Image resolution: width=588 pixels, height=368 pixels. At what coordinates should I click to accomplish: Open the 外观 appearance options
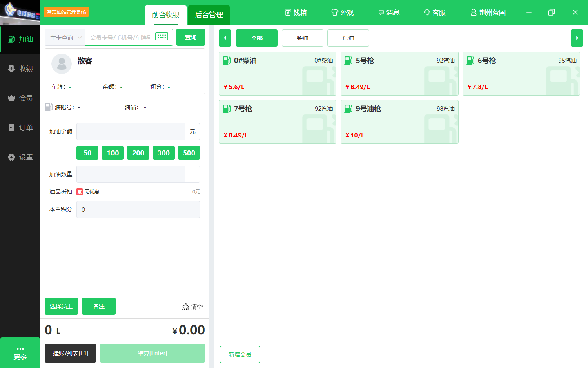[x=342, y=13]
